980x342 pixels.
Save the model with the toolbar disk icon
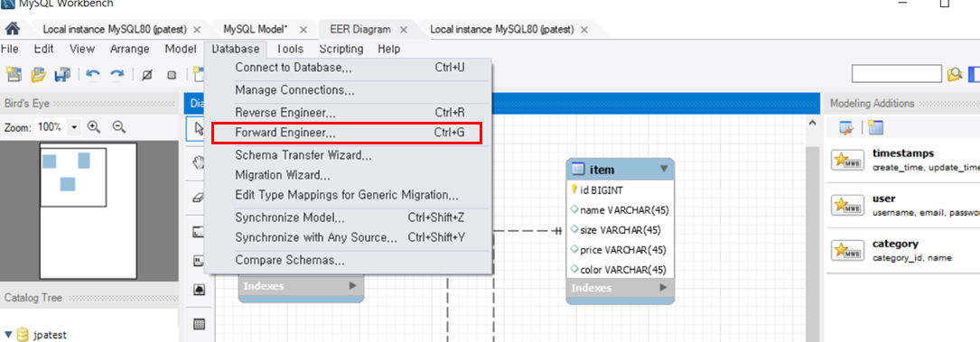(62, 75)
